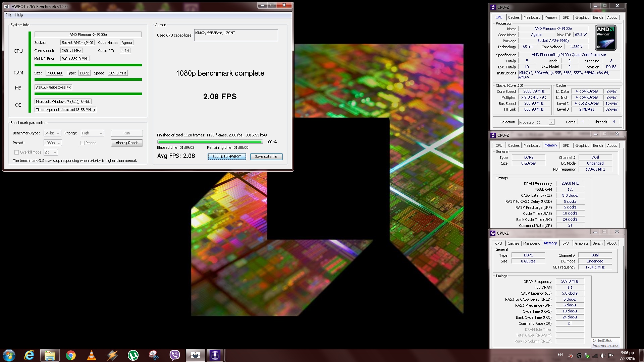Viewport: 644px width, 362px height.
Task: Click the Abort / Reset button
Action: (127, 143)
